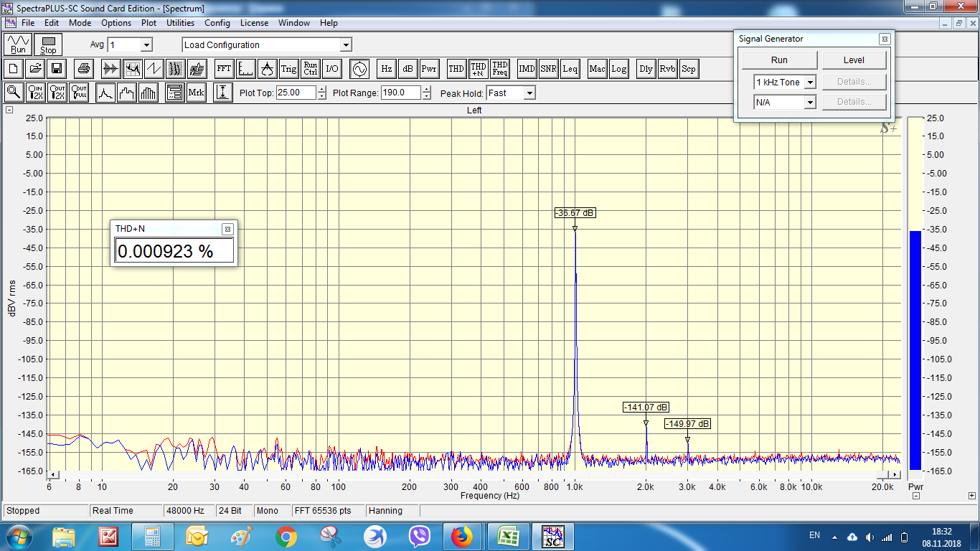Toggle the dB peak amplitude utility
Screen dimensions: 980x551
click(407, 69)
